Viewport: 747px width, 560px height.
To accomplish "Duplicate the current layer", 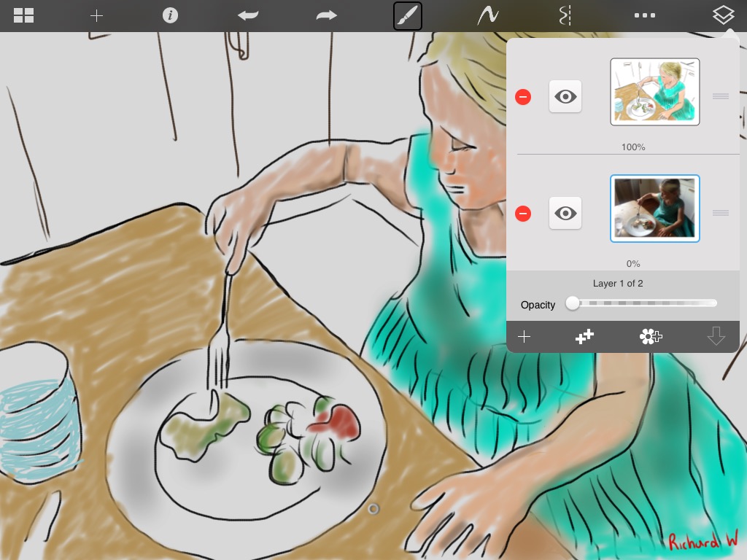I will click(584, 336).
